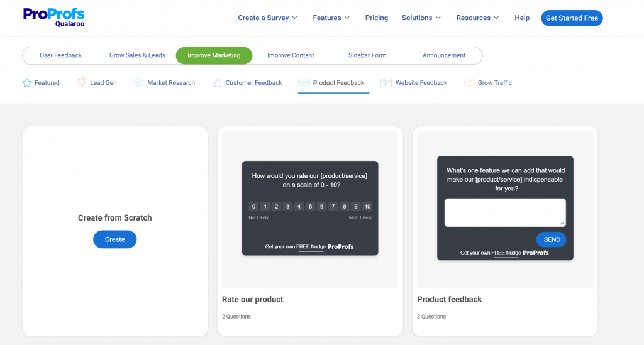Click the Website Feedback browser icon
This screenshot has height=345, width=644.
(386, 83)
